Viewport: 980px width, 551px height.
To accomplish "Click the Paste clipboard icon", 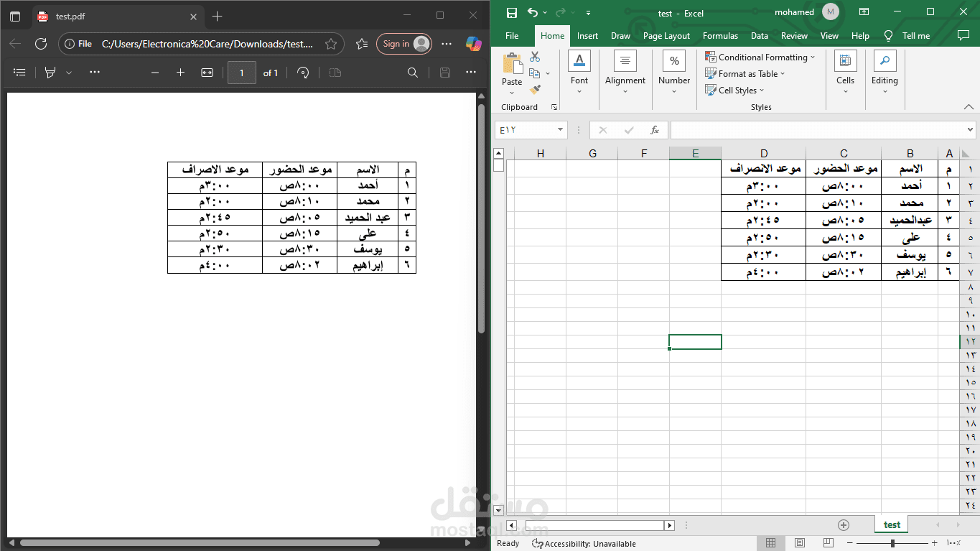I will (512, 64).
